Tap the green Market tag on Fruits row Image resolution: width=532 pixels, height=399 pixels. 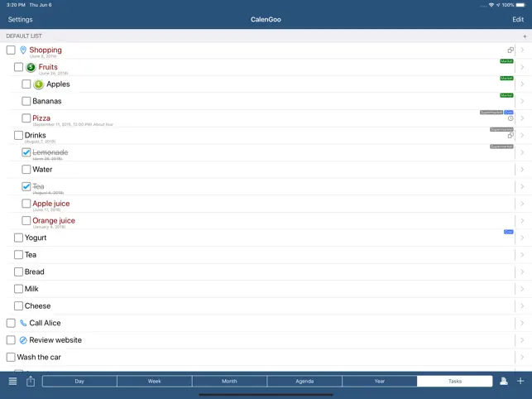click(x=506, y=61)
